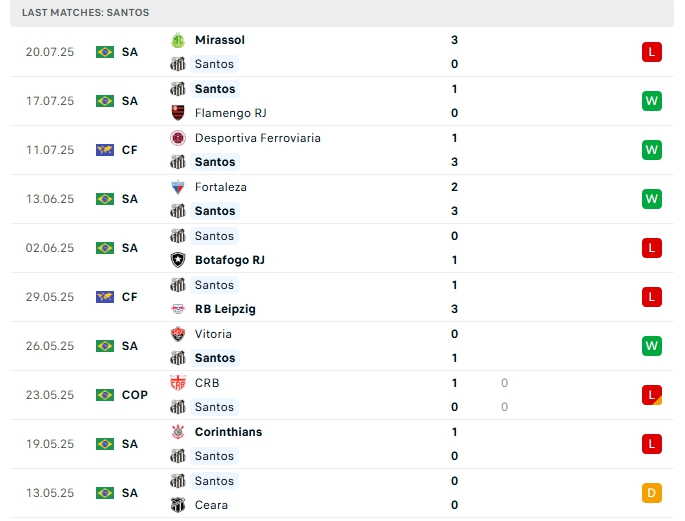
Task: Click the 20.07.25 match date
Action: pos(50,52)
